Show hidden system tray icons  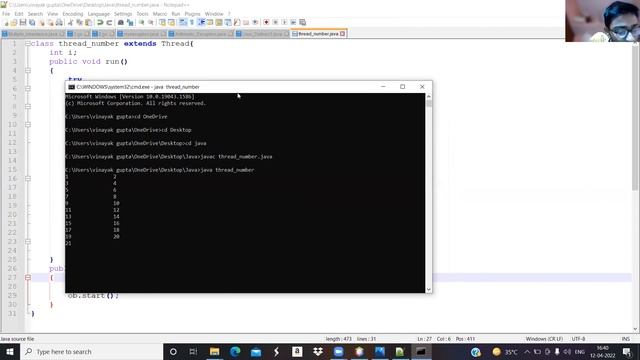527,351
